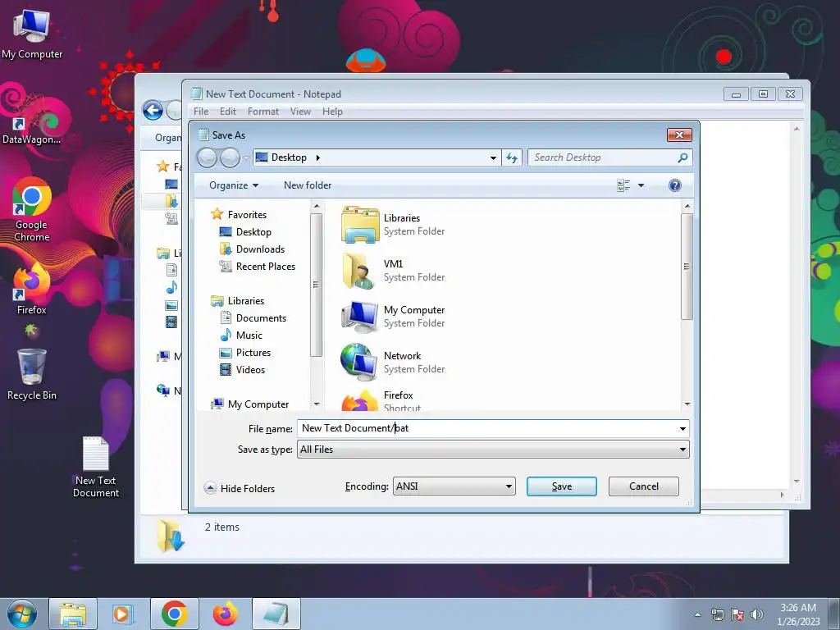
Task: Expand the Organize menu
Action: [x=234, y=185]
